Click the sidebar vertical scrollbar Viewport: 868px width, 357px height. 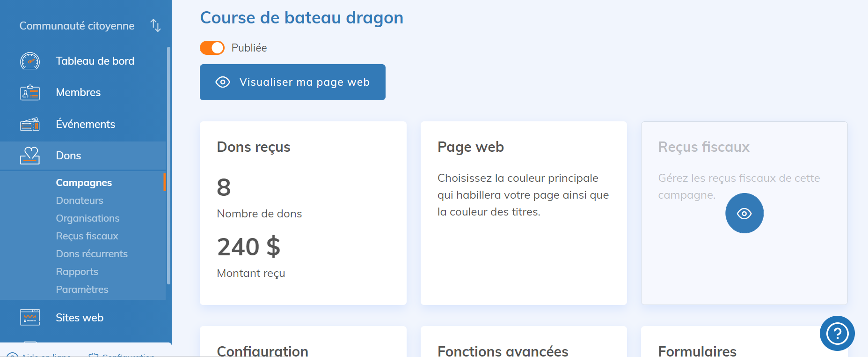168,164
